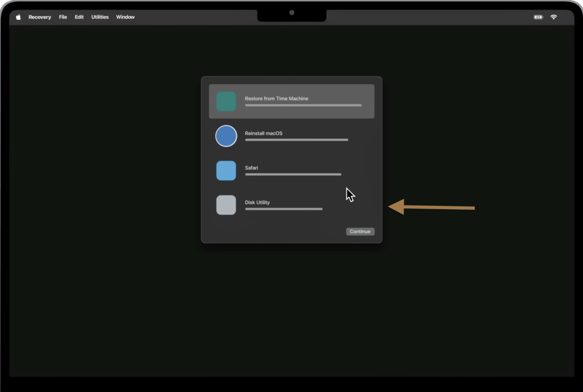Open the Utilities menu
This screenshot has height=392, width=583.
pos(100,17)
